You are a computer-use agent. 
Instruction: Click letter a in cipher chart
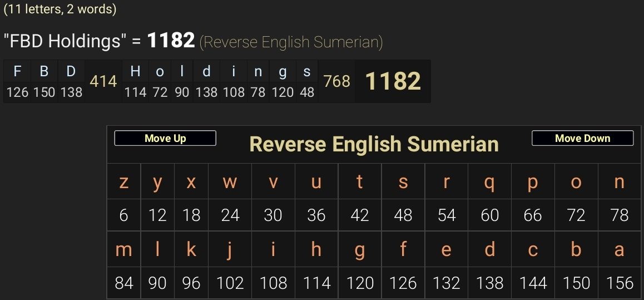tap(620, 250)
